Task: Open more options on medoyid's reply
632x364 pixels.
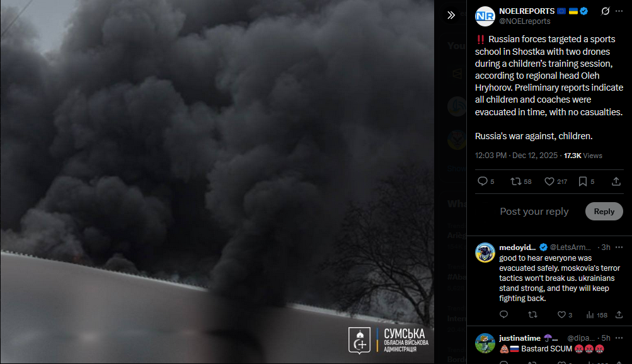Action: [619, 247]
